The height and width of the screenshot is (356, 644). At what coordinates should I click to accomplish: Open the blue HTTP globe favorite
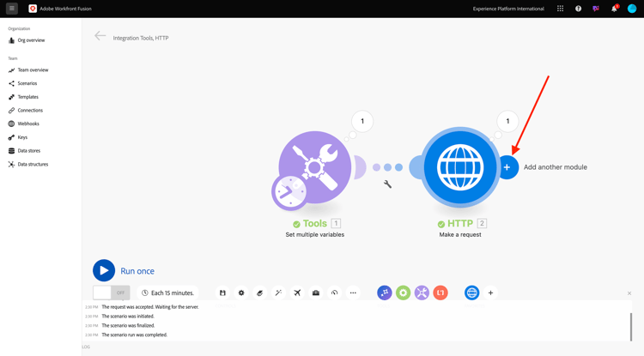[472, 293]
